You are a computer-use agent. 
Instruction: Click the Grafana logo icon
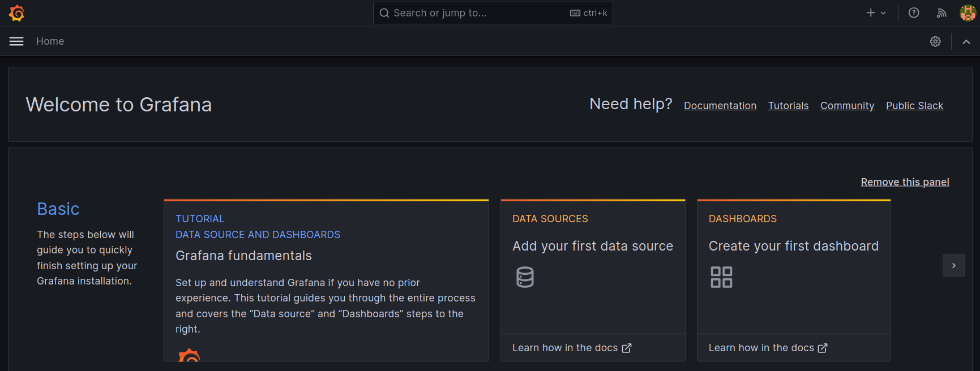(17, 13)
